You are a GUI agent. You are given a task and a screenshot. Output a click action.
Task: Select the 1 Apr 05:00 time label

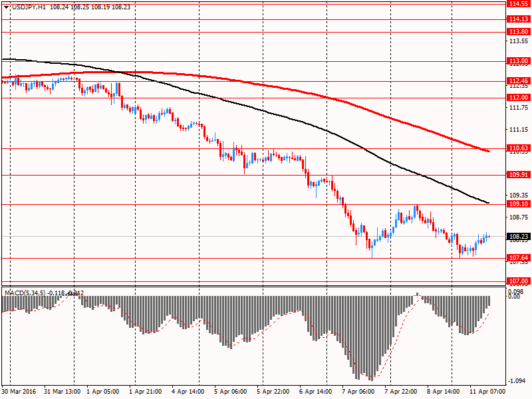click(x=103, y=392)
